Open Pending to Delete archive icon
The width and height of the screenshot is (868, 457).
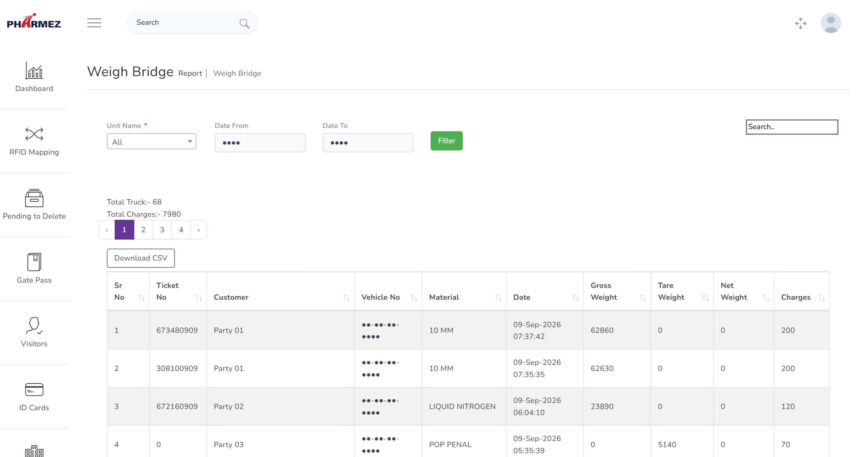pos(34,198)
